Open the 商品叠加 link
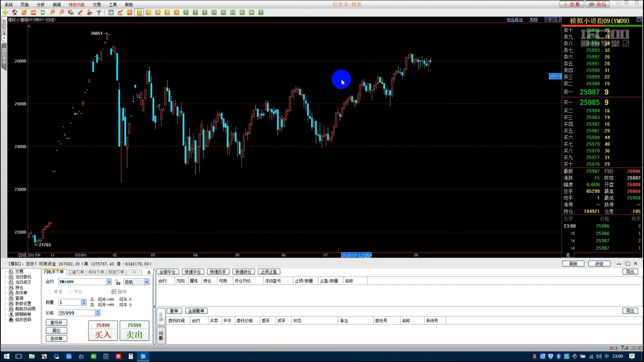 [x=515, y=20]
